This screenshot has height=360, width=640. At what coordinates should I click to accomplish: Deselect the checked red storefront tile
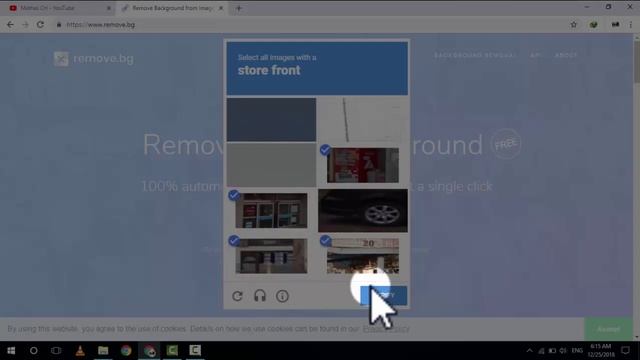(x=363, y=165)
